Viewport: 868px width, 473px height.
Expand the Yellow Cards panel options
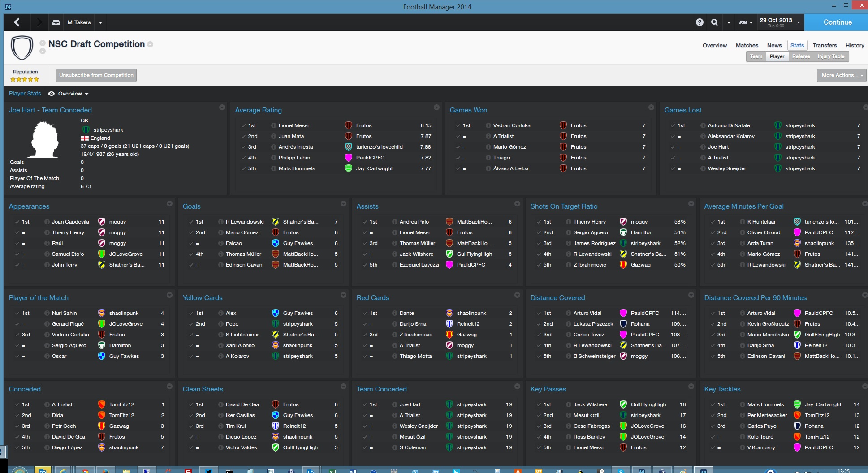343,295
